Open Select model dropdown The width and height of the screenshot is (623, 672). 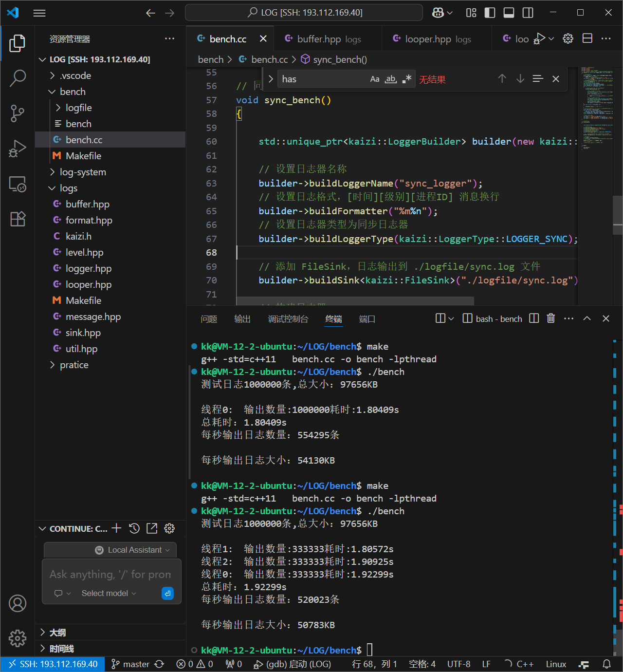click(109, 593)
